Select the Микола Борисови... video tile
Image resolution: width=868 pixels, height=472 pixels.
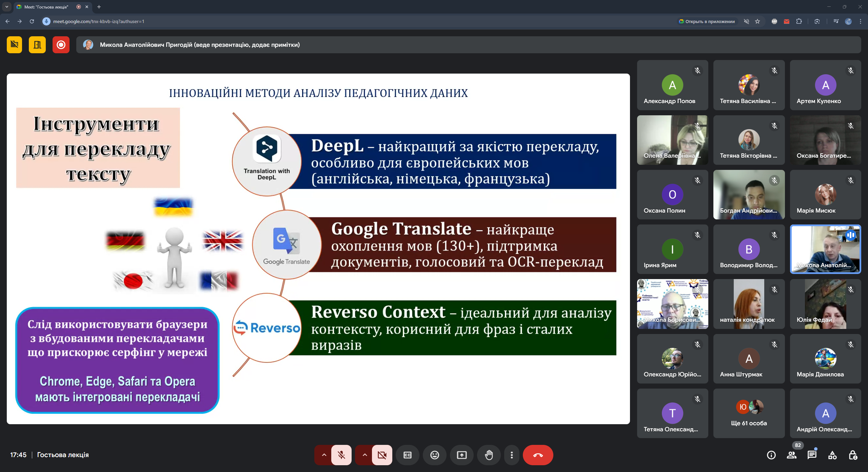(672, 304)
